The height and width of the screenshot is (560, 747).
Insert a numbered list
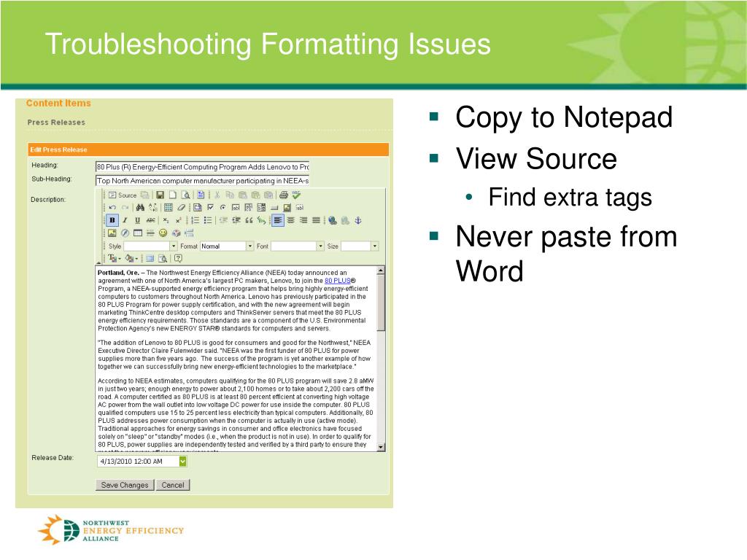pos(195,220)
